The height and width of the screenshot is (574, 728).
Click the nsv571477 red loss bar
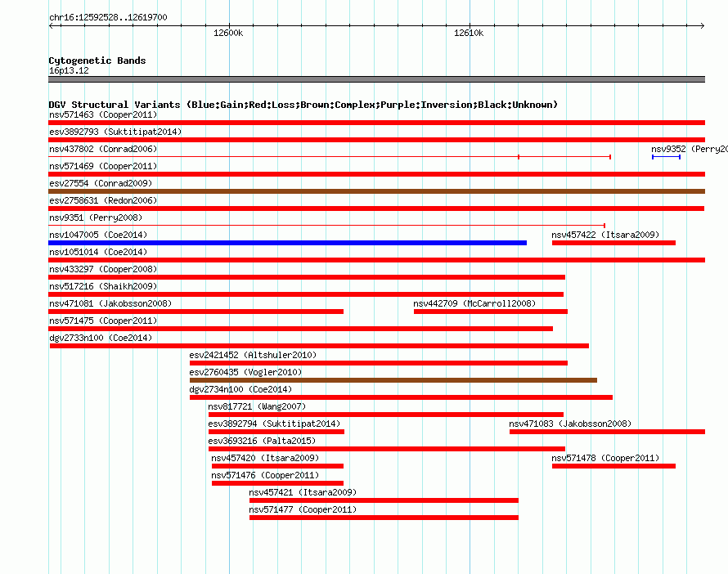point(384,518)
